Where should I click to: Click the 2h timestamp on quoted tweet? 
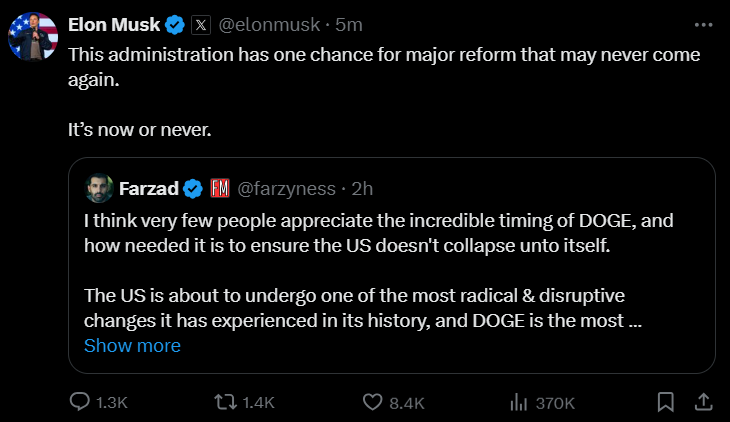pyautogui.click(x=362, y=188)
